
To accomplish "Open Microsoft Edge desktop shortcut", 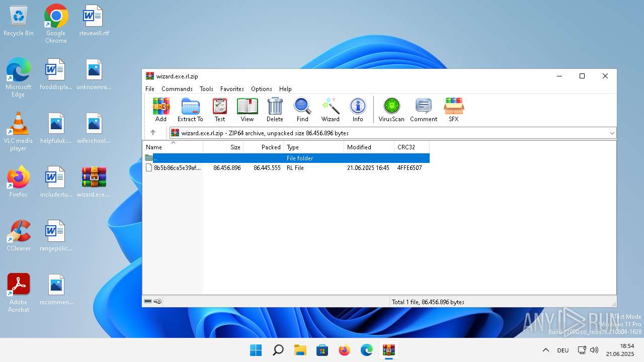I will pyautogui.click(x=19, y=77).
